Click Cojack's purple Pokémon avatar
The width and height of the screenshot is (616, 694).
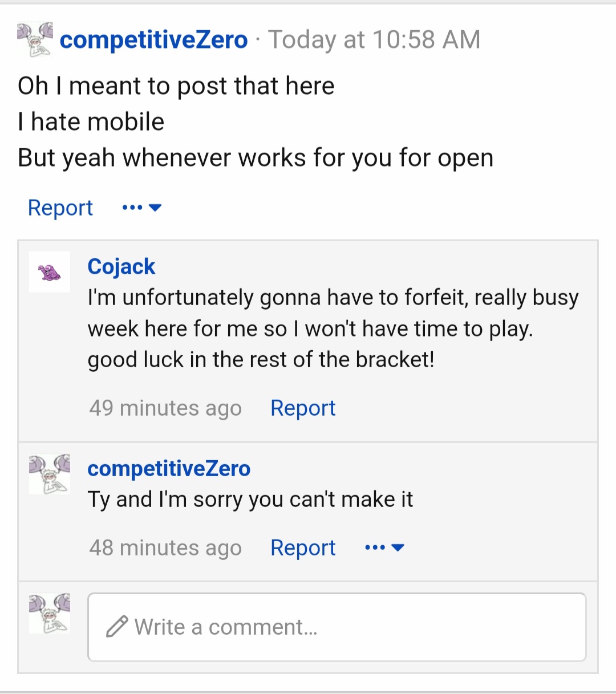[50, 272]
